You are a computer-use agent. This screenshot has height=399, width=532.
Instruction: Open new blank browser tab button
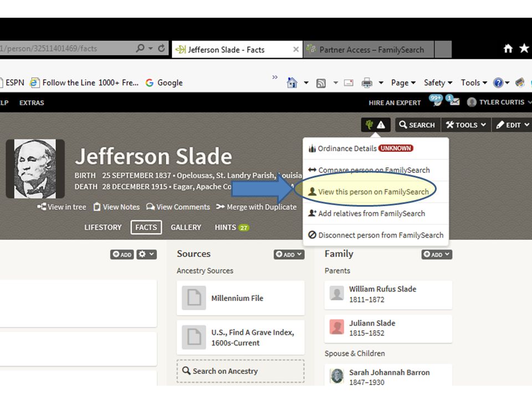tap(443, 49)
